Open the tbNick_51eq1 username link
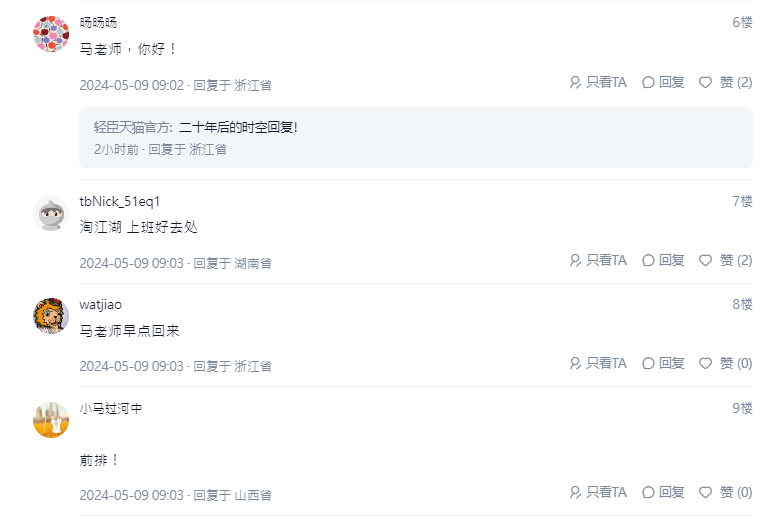This screenshot has height=517, width=780. [120, 201]
